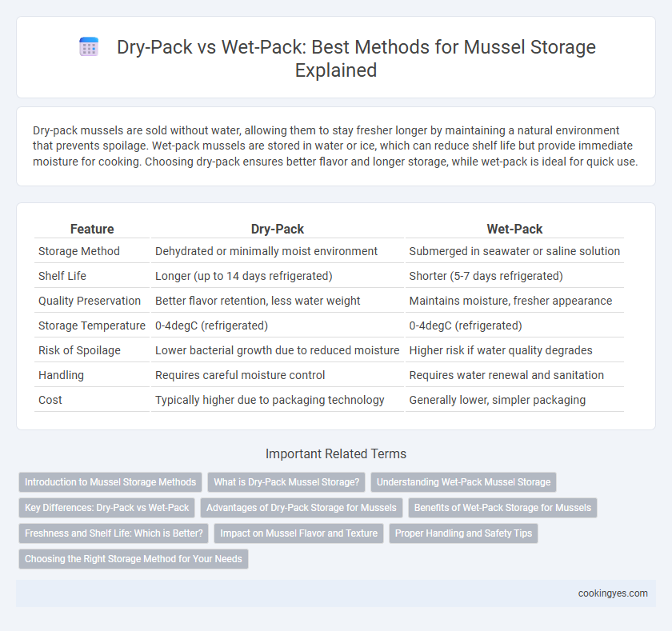
Task: Click the 'Cost' row label
Action: coord(50,400)
